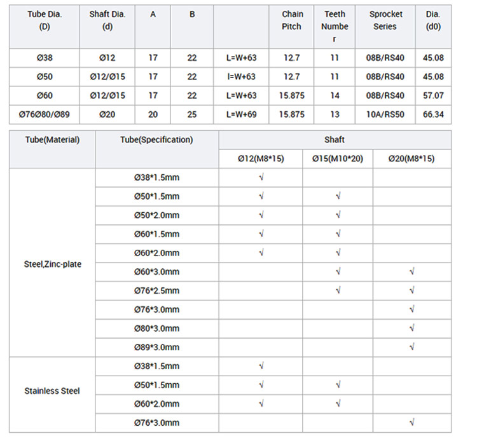Click the check mark in the Ø80*3.0mm row
Image resolution: width=477 pixels, height=448 pixels.
click(412, 329)
